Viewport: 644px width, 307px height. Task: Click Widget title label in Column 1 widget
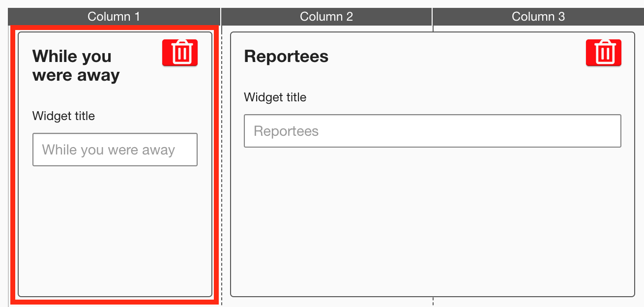(x=63, y=116)
